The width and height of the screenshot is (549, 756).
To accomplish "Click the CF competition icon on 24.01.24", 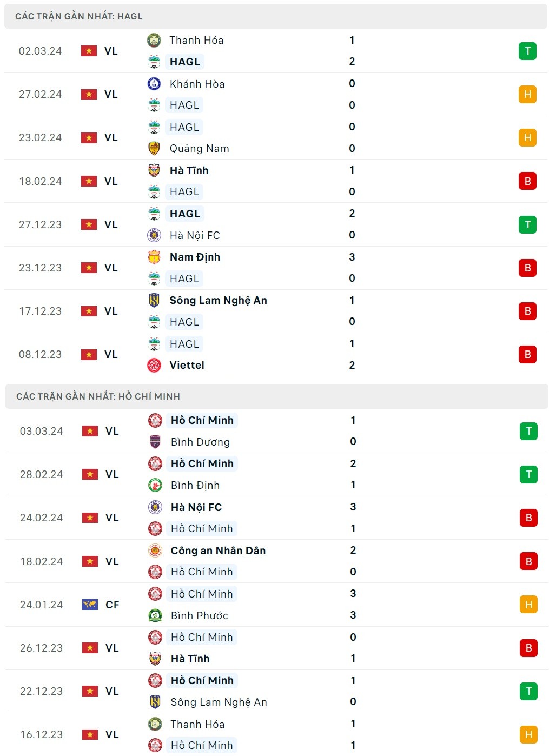I will 90,605.
